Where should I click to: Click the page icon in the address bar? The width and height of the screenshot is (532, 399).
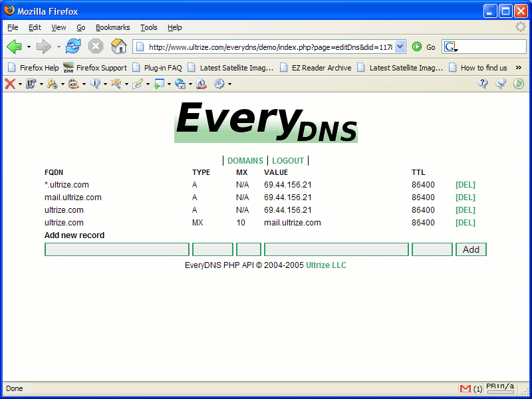(x=140, y=47)
